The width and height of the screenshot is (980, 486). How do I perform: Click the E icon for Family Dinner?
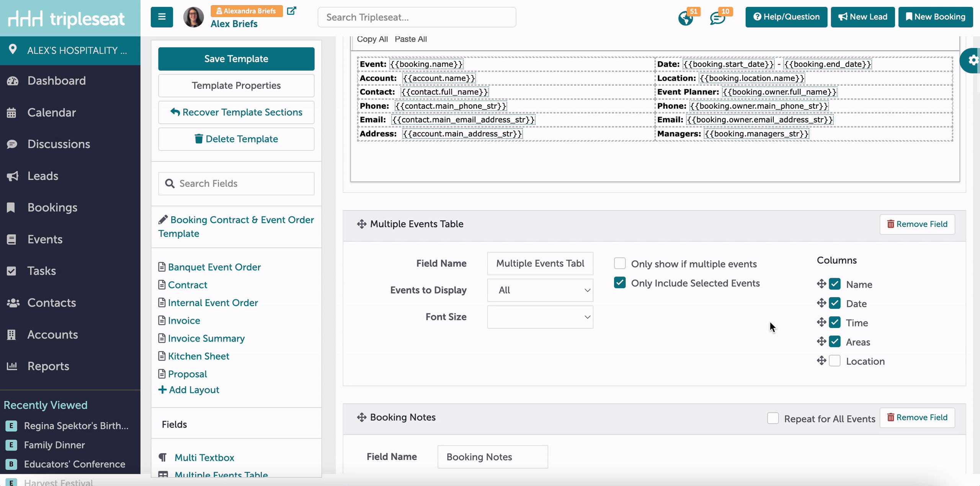(11, 445)
